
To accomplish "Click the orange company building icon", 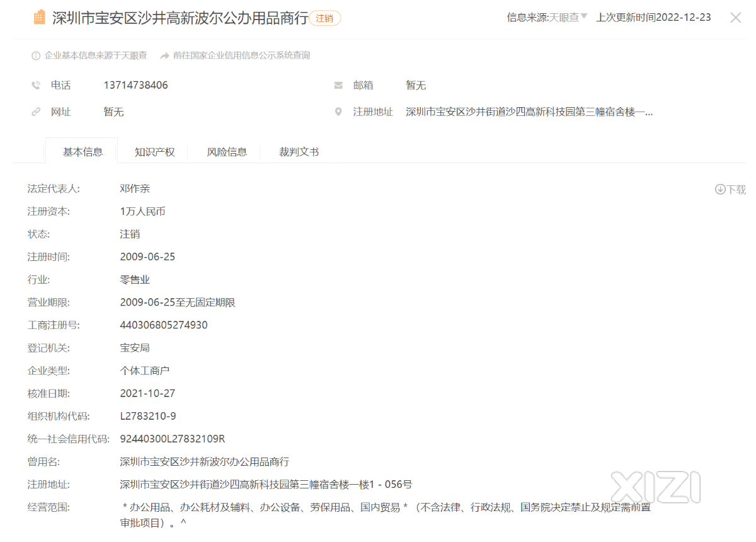I will point(40,18).
